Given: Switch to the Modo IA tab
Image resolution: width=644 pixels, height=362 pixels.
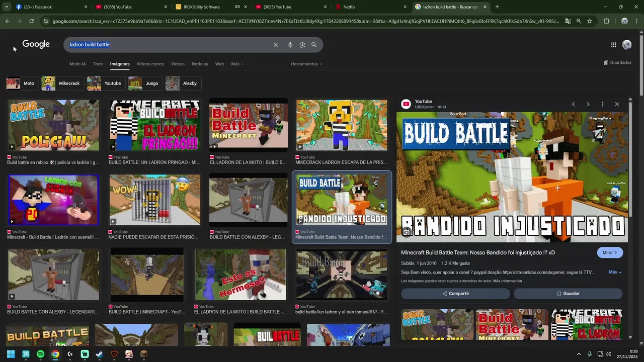Looking at the screenshot, I should coord(77,64).
